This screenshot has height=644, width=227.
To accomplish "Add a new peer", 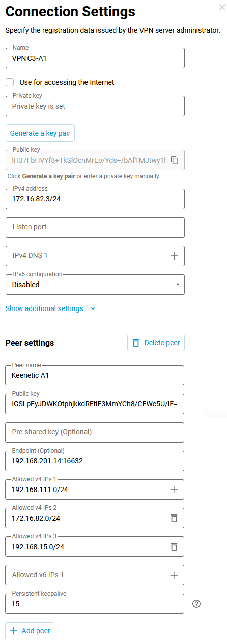I will [30, 631].
